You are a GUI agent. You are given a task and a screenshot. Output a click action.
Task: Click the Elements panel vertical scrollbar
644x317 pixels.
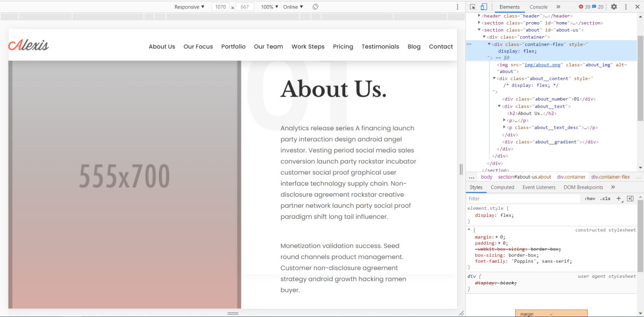pos(640,78)
